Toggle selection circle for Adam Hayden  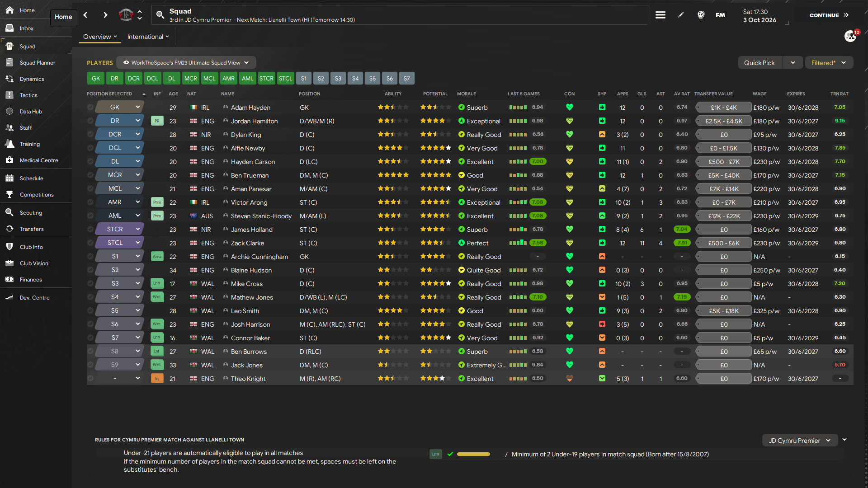[90, 108]
